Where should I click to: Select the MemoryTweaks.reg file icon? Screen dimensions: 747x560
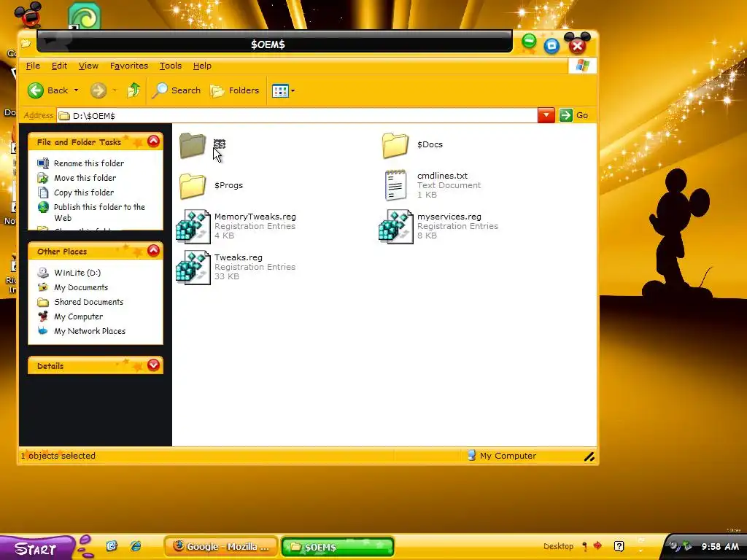click(x=193, y=227)
